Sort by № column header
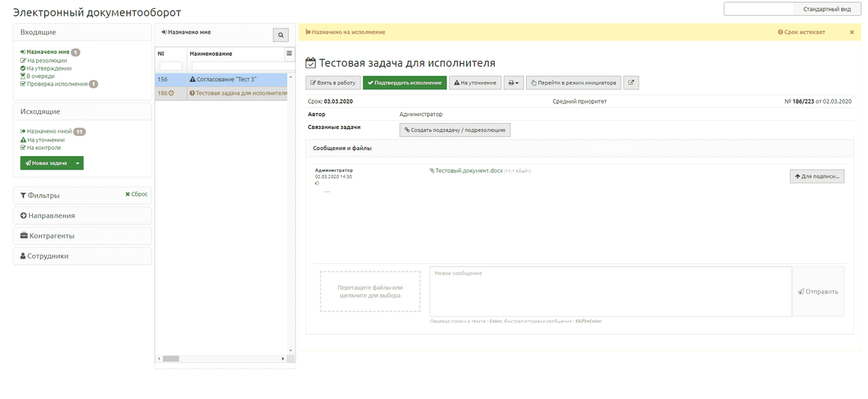Image resolution: width=868 pixels, height=399 pixels. click(162, 54)
